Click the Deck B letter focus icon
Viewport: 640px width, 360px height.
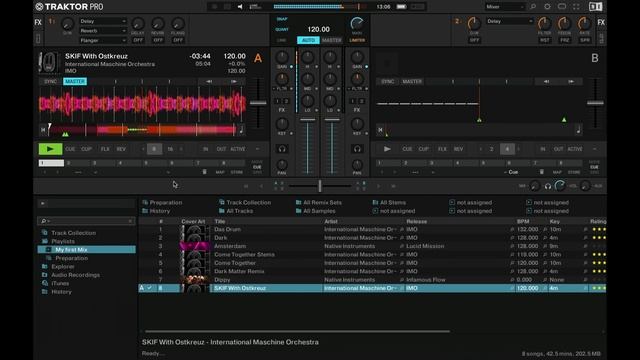click(595, 58)
